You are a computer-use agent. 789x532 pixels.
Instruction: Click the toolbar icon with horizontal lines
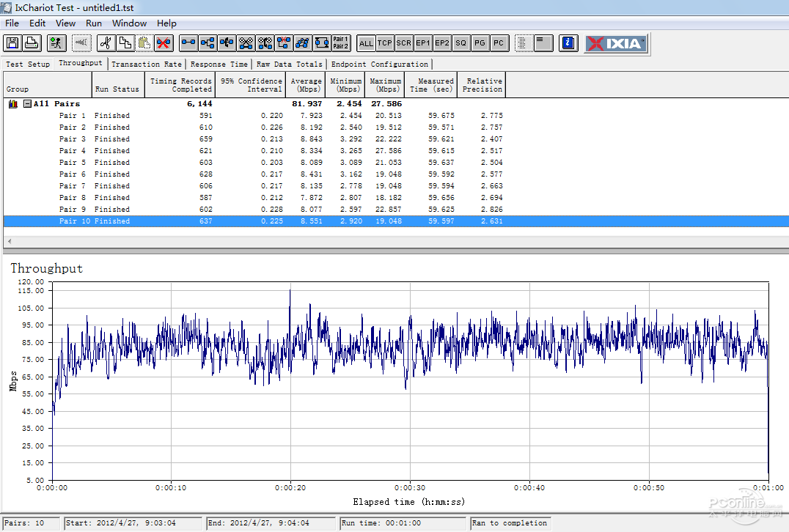point(543,43)
